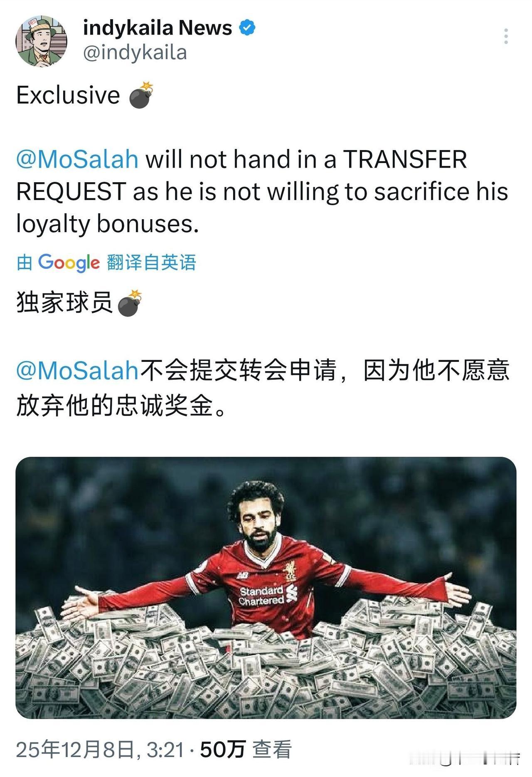This screenshot has height=777, width=532.
Task: Click the bomb emoji after Exclusive
Action: pos(141,95)
